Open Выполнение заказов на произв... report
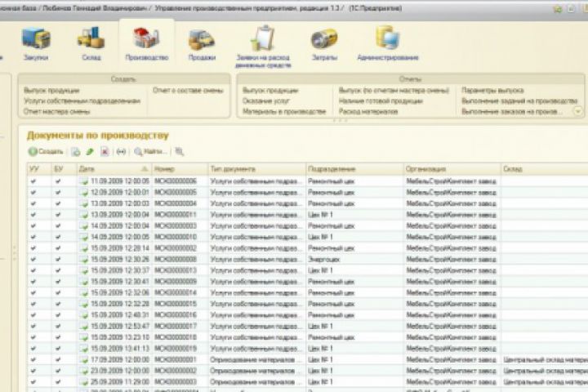This screenshot has height=392, width=588. (x=512, y=111)
